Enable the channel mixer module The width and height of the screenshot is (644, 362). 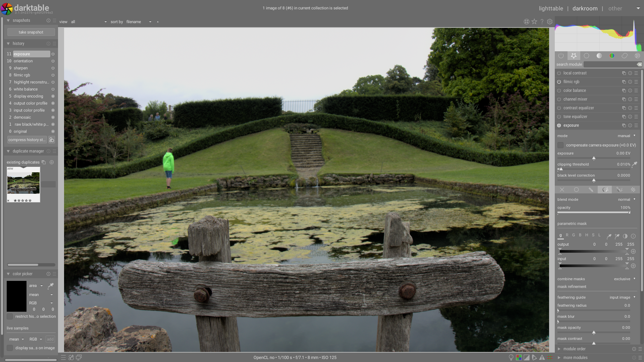[x=559, y=99]
